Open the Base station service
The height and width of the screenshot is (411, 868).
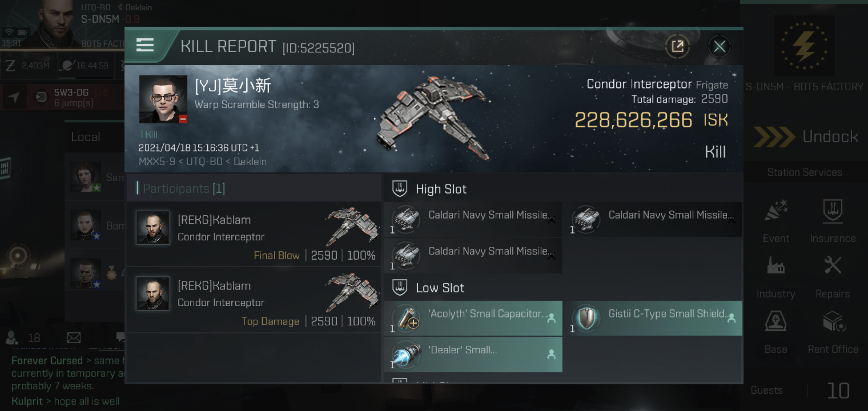(x=776, y=332)
